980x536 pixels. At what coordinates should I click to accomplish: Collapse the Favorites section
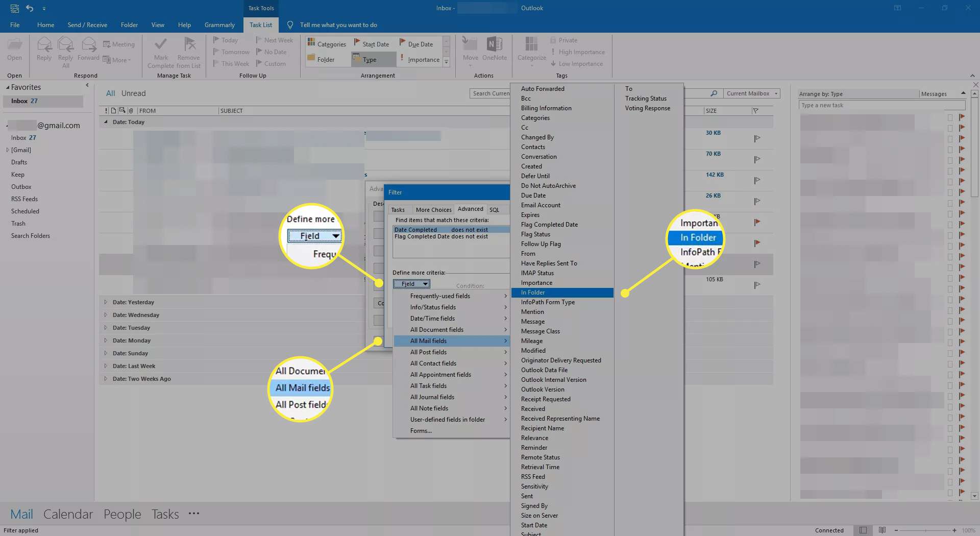(8, 88)
